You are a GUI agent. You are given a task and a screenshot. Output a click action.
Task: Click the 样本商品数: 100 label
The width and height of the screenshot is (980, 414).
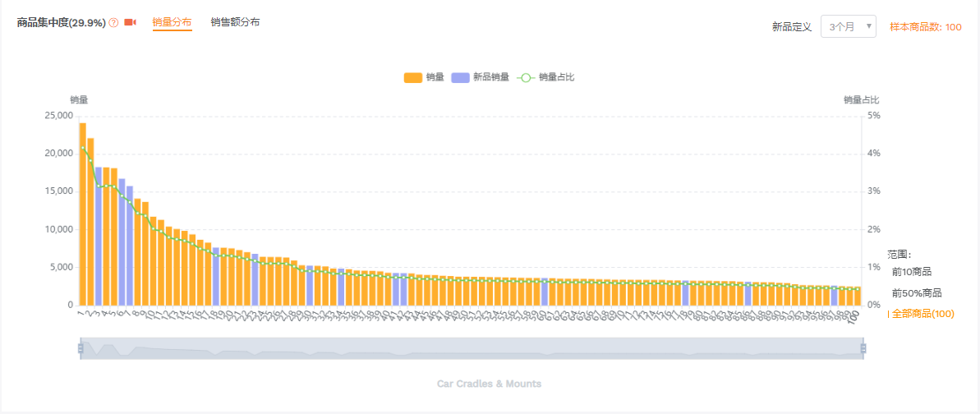[926, 27]
